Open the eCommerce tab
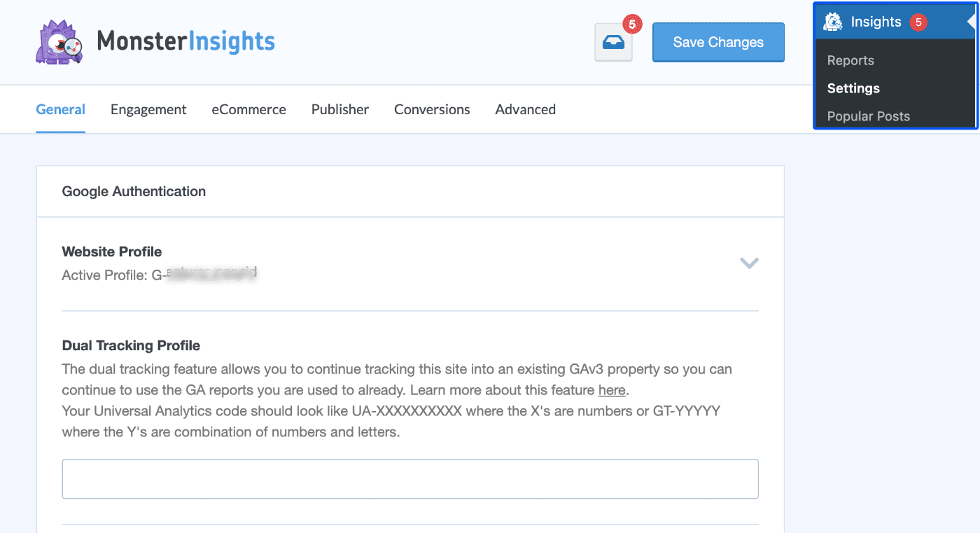 click(x=249, y=109)
